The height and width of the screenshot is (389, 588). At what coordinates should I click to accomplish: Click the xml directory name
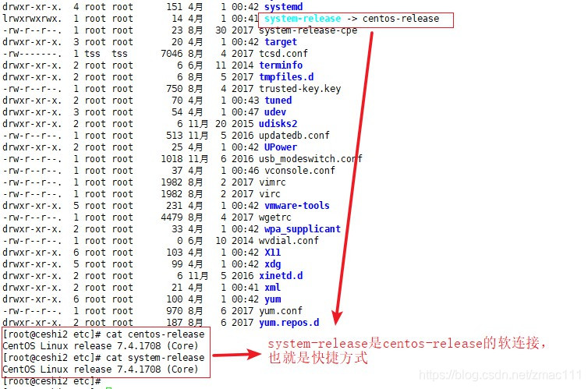(273, 288)
